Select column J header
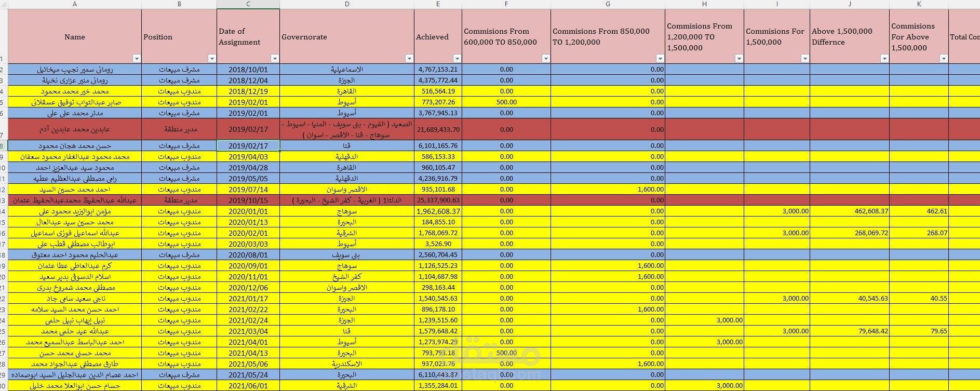The height and width of the screenshot is (391, 980). tap(850, 4)
